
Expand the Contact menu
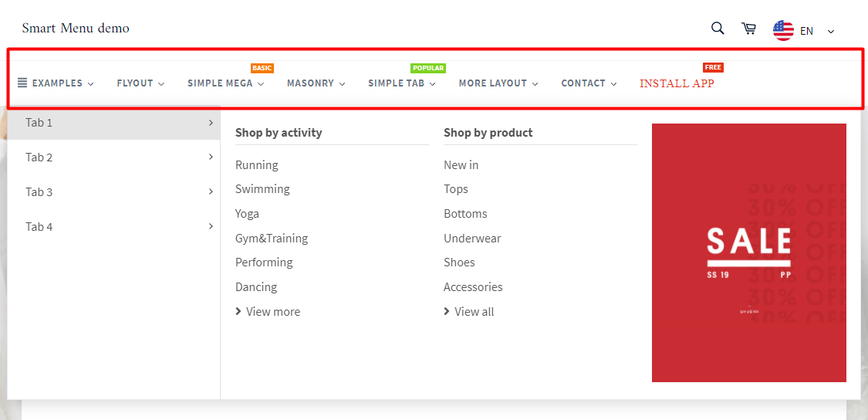coord(589,83)
